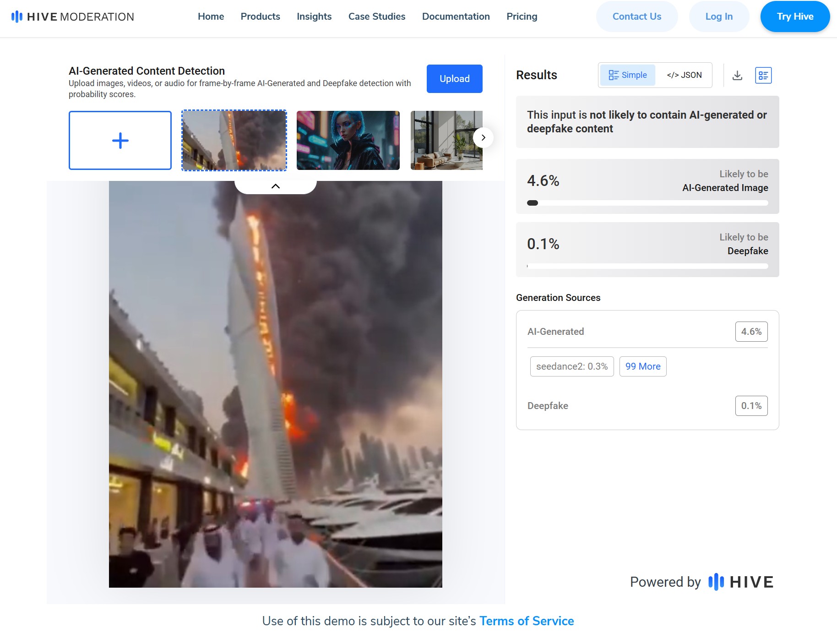837x644 pixels.
Task: Open Products menu item
Action: tap(261, 16)
